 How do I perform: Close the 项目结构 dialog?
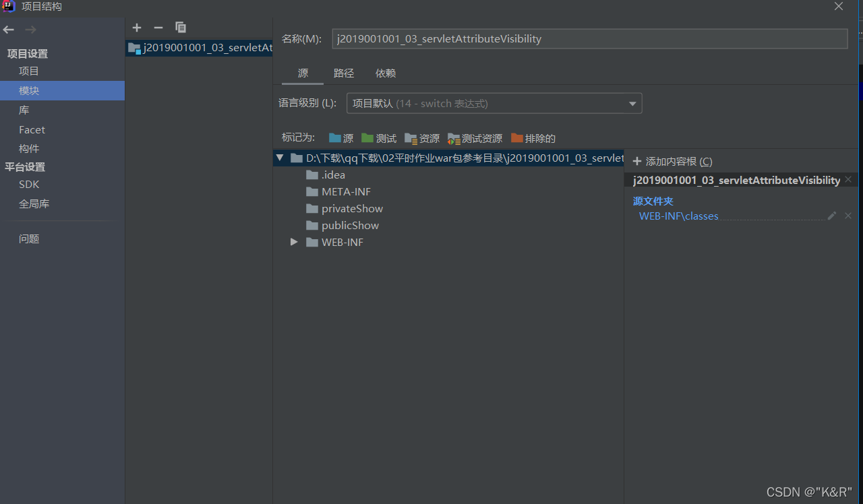pyautogui.click(x=839, y=7)
